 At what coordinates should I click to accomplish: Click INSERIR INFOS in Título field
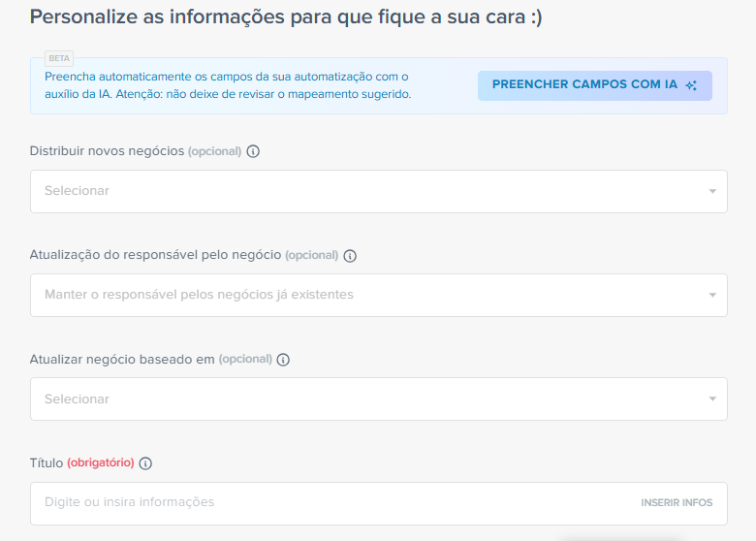point(677,503)
